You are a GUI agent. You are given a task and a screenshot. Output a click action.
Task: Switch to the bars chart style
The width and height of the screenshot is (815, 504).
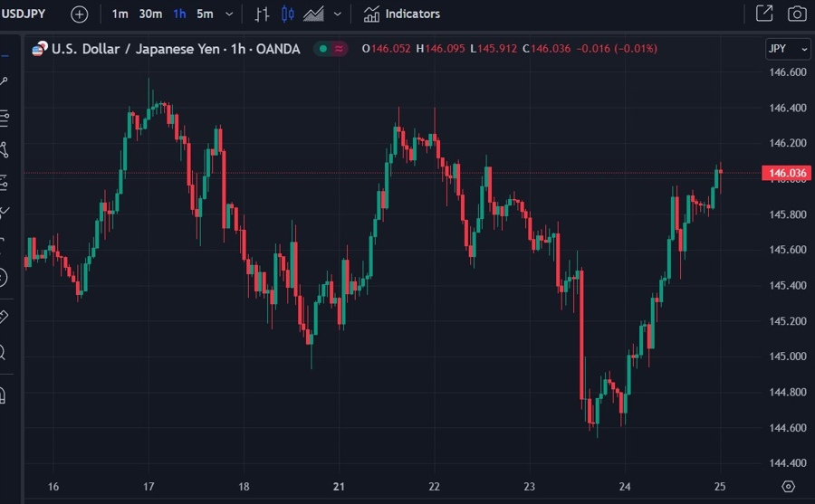coord(262,14)
